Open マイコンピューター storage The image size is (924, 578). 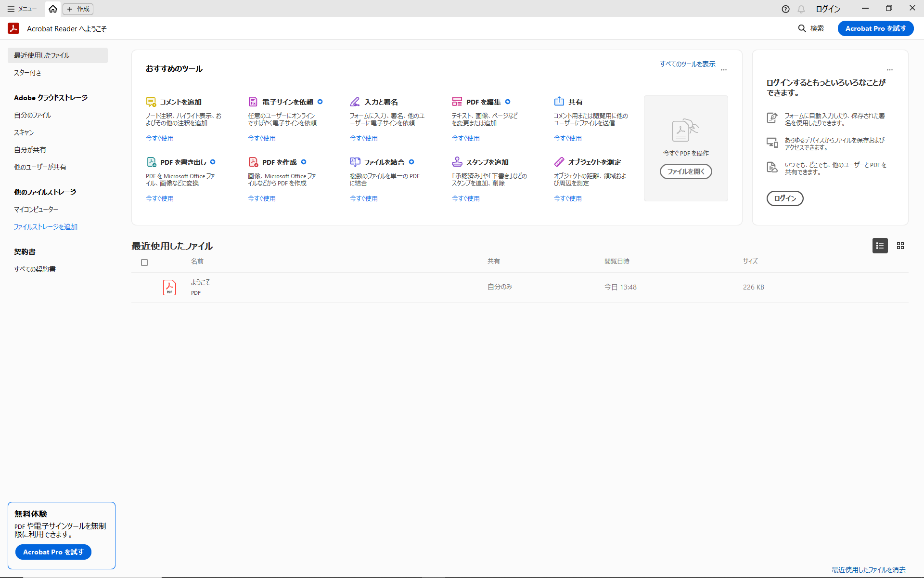(x=36, y=210)
